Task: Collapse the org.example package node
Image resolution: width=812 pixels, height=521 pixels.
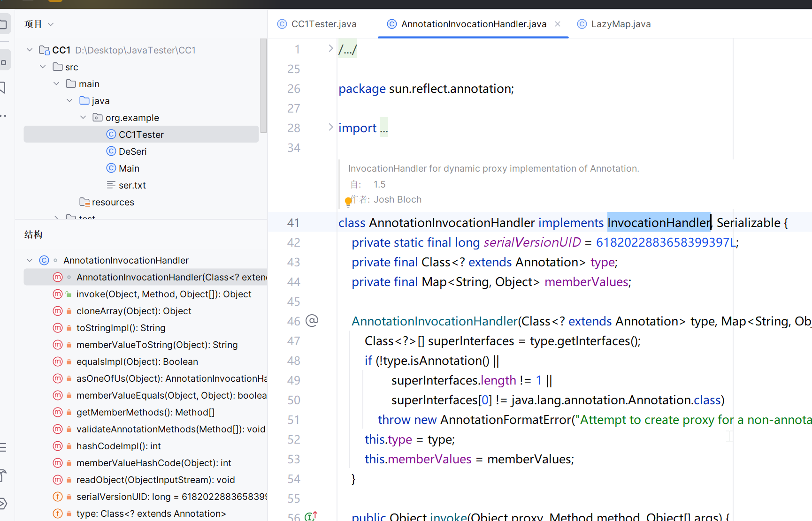Action: [x=83, y=118]
